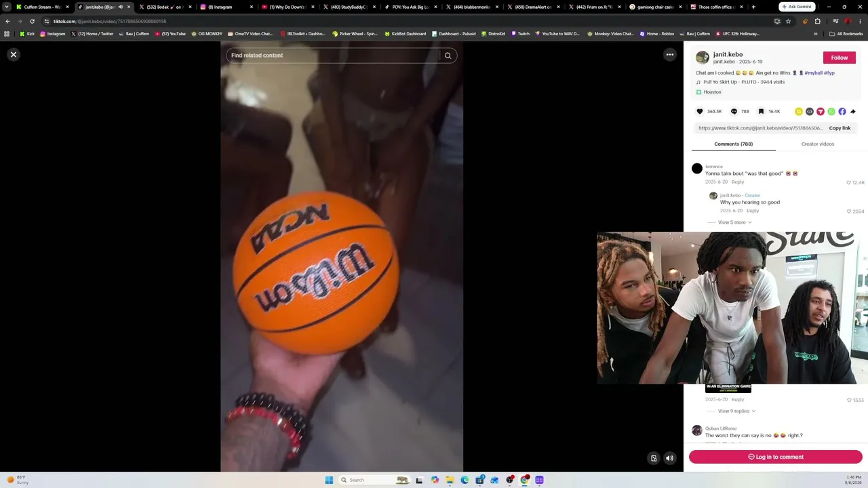Open janit.kebo profile avatar
This screenshot has width=868, height=488.
point(703,58)
